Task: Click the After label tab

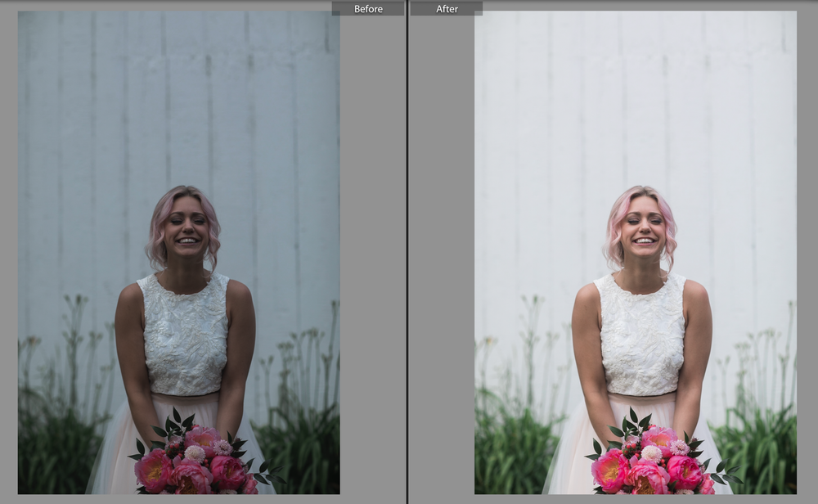Action: [x=447, y=9]
